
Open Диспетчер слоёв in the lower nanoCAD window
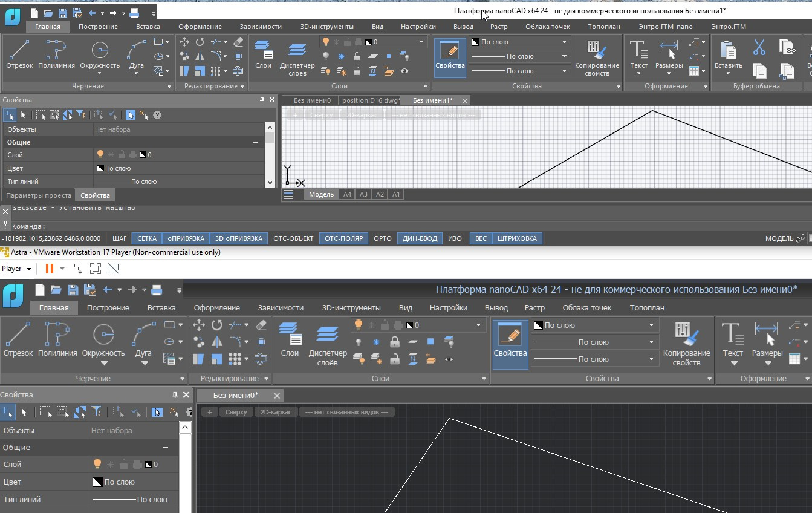[x=327, y=345]
